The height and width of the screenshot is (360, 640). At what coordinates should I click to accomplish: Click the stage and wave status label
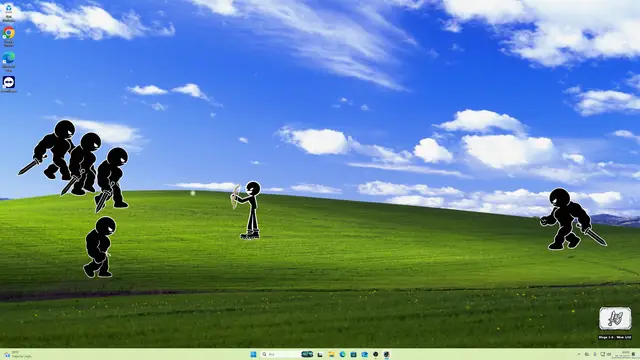pyautogui.click(x=615, y=337)
